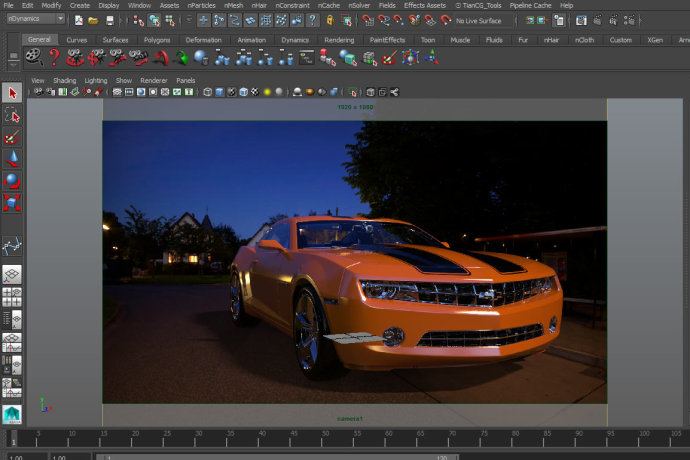This screenshot has width=690, height=460.
Task: Click frame 50 on the time slider
Action: point(325,439)
